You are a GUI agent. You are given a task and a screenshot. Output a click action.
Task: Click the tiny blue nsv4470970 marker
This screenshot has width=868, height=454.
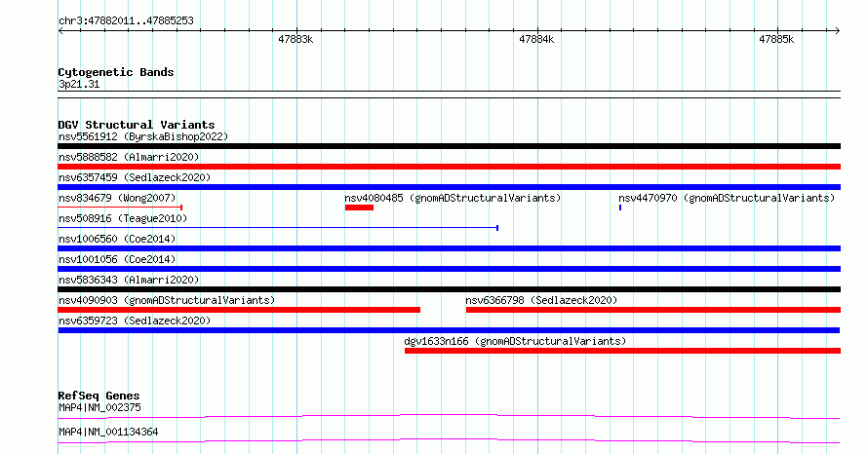pos(620,208)
